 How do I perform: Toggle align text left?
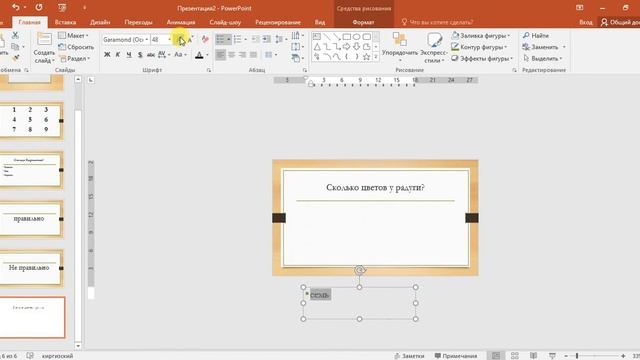click(220, 55)
